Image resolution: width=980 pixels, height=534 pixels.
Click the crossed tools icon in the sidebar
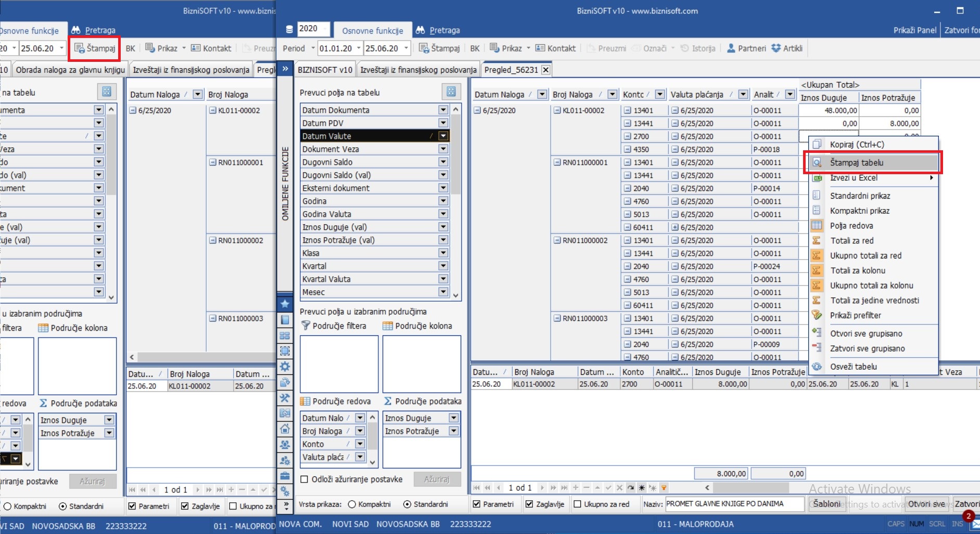click(285, 398)
